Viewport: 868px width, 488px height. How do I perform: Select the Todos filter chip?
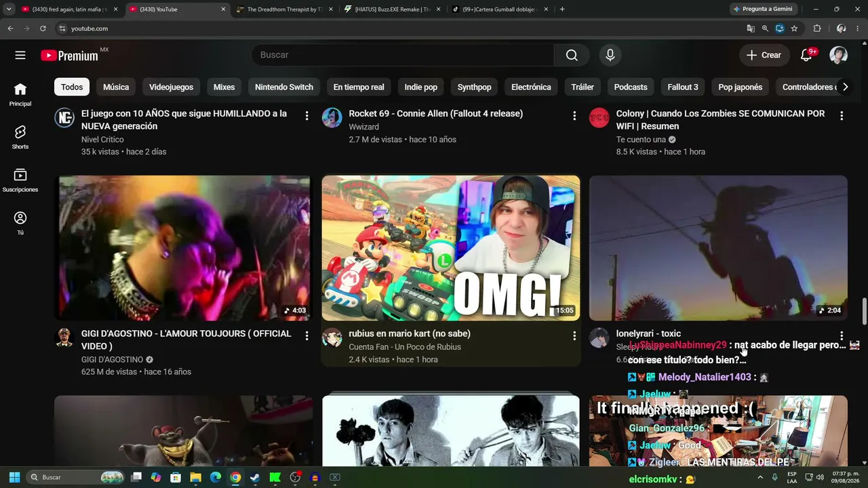tap(72, 87)
